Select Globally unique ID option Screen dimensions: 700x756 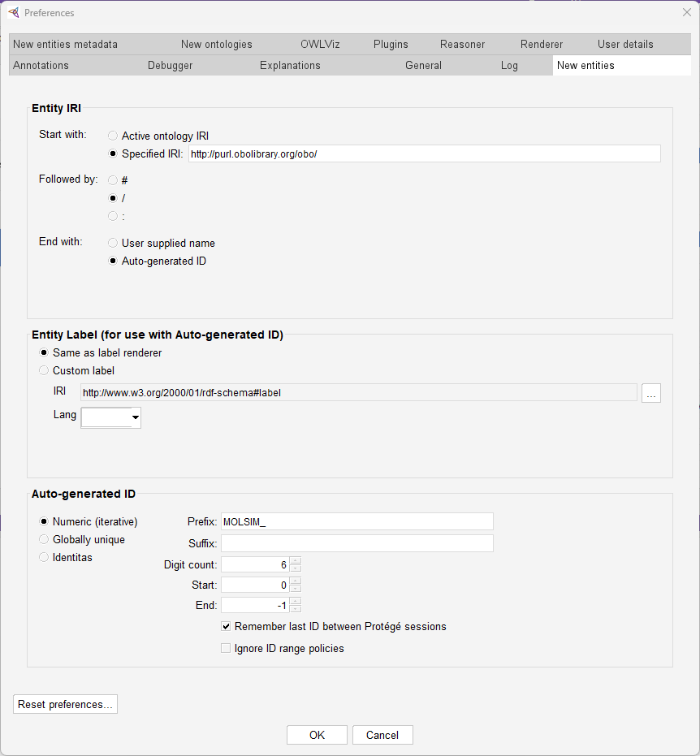click(44, 539)
